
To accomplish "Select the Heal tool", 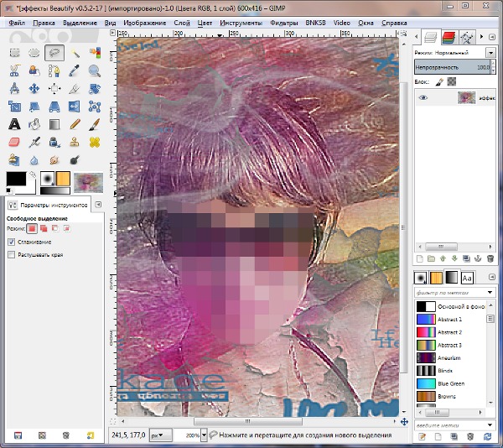I will [x=95, y=142].
